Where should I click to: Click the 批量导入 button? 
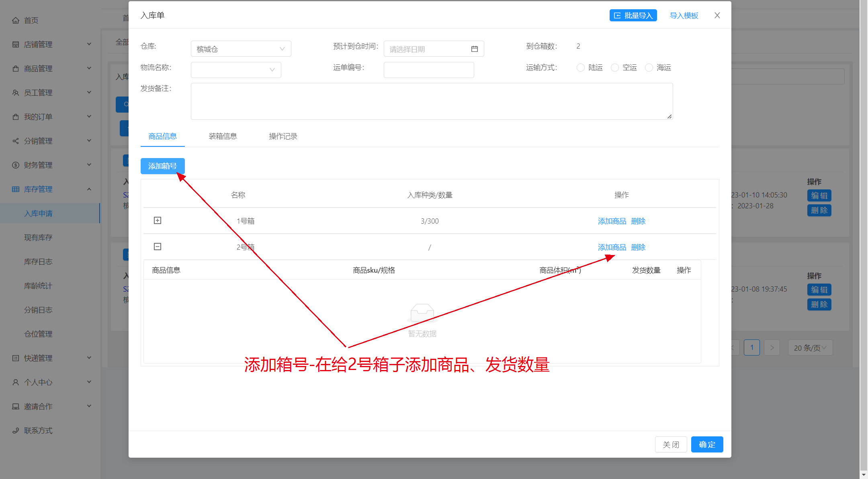pyautogui.click(x=633, y=15)
